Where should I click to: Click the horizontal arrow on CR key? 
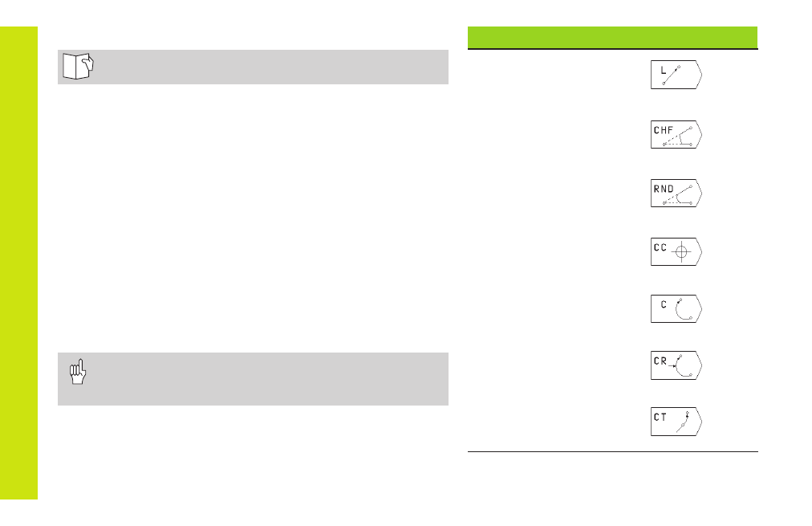pos(672,366)
